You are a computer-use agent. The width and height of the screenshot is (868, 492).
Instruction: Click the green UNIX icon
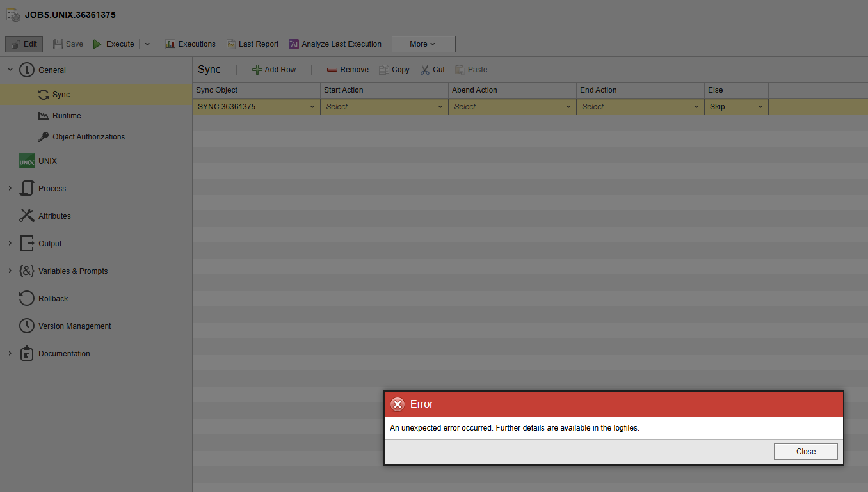tap(26, 161)
